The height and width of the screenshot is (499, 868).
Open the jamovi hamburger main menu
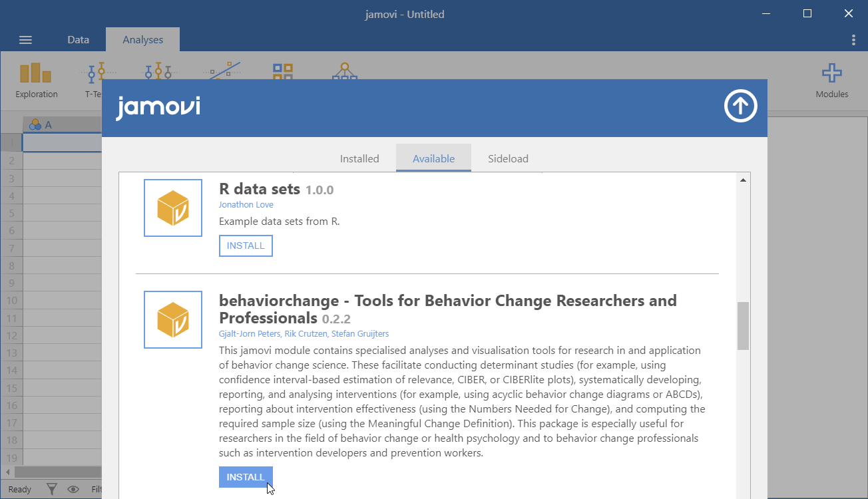click(x=25, y=40)
